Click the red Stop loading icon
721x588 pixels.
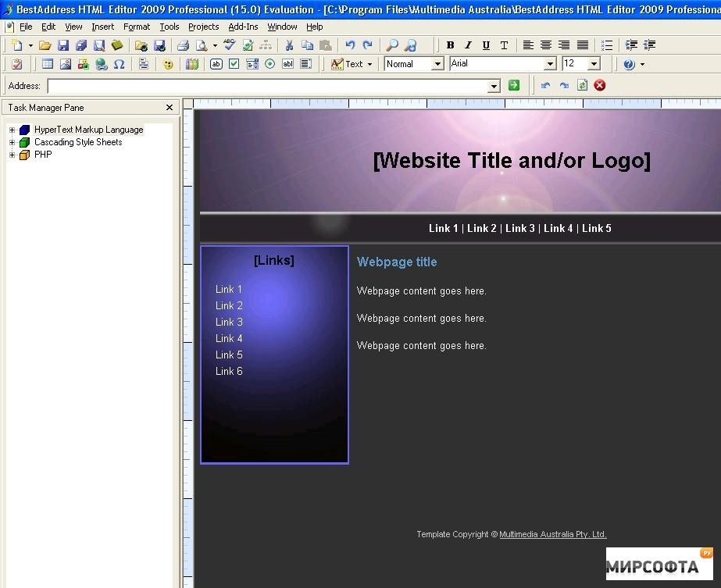[600, 85]
